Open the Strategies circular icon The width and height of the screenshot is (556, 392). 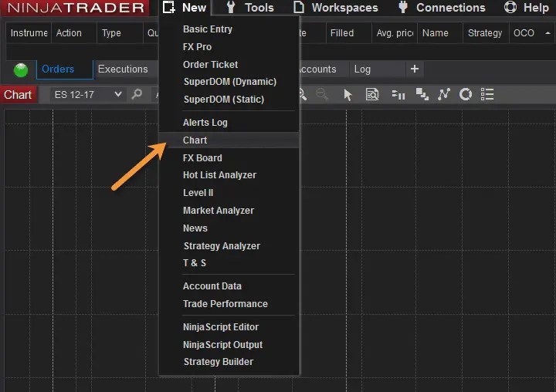(466, 94)
